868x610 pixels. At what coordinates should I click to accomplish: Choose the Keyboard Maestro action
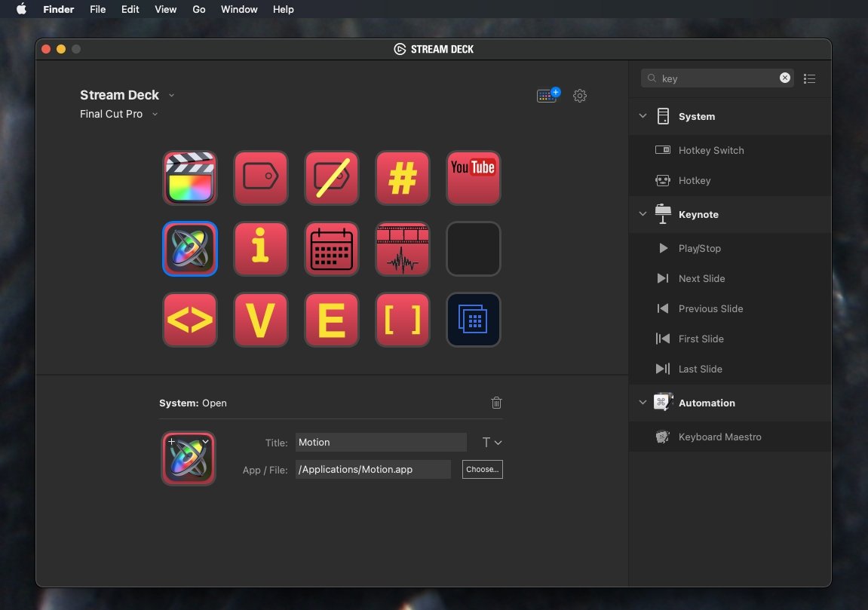coord(730,437)
